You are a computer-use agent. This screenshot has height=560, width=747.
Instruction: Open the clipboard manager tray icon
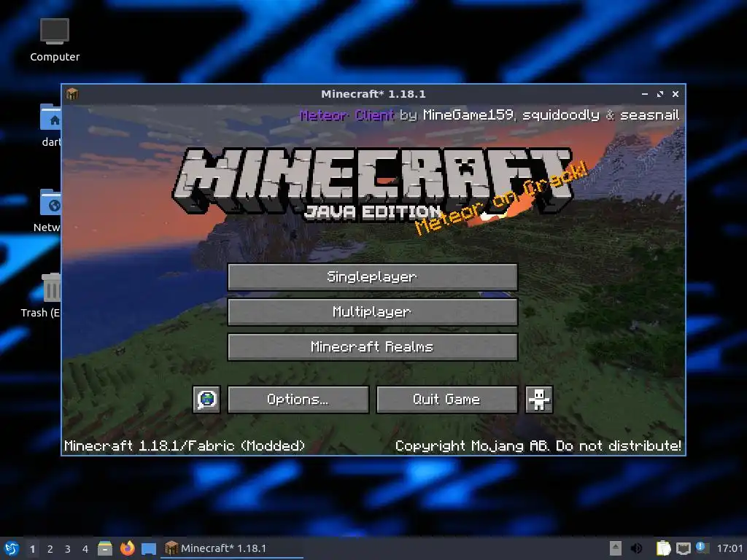(663, 548)
